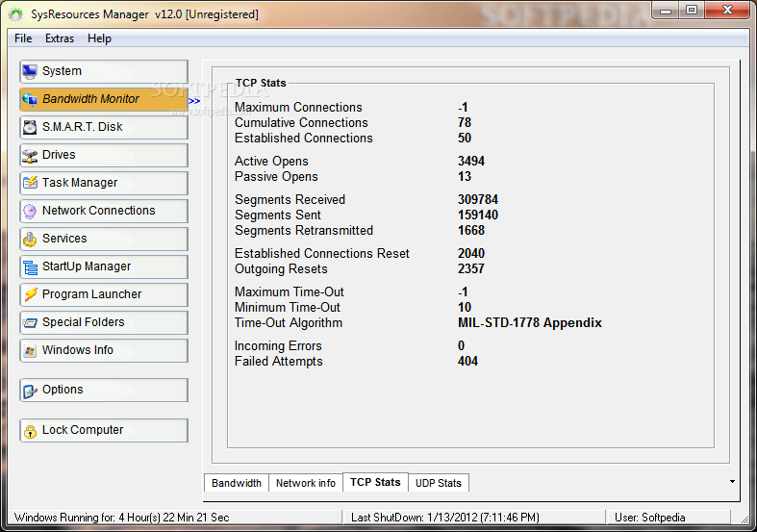Show Network Connections section
The height and width of the screenshot is (532, 757).
(x=104, y=211)
